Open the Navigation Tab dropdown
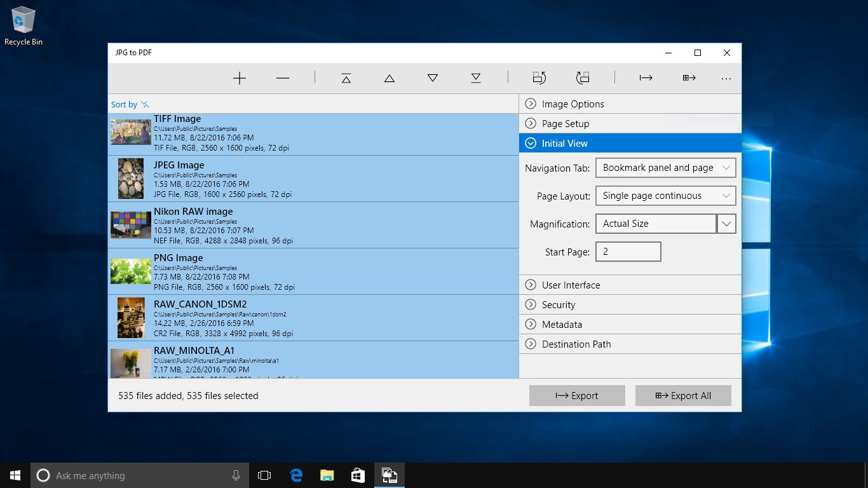Viewport: 868px width, 488px height. [x=665, y=168]
